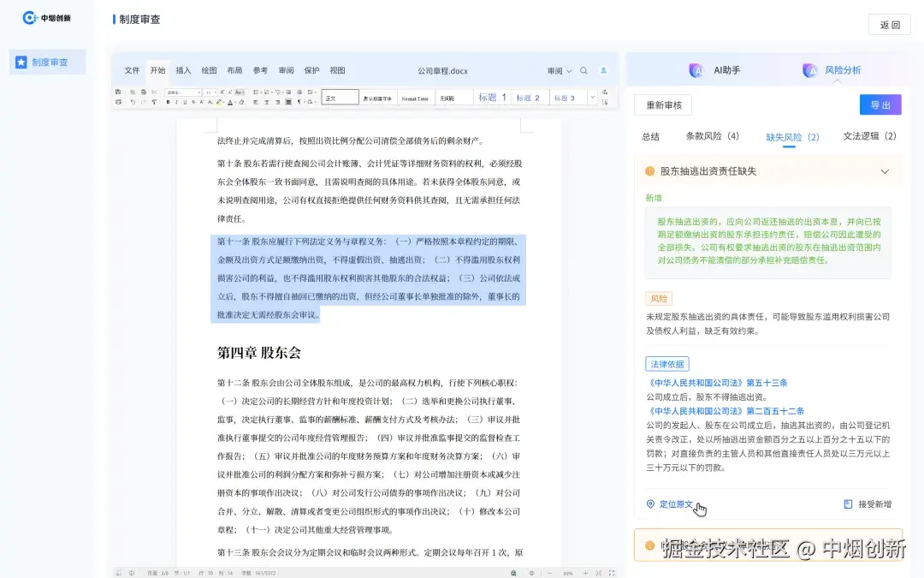
Task: Select the text highlight color tool
Action: [219, 101]
